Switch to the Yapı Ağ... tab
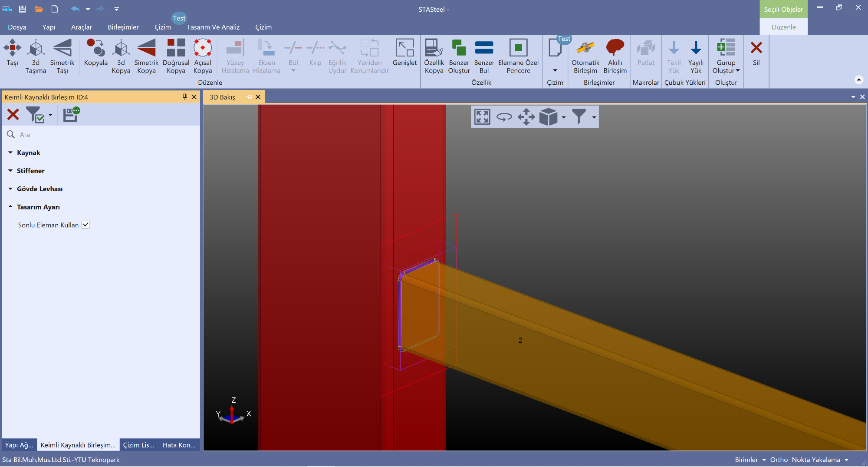The image size is (868, 467). [19, 445]
